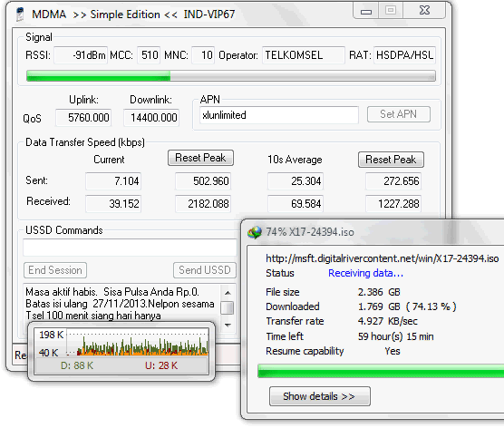
Task: Click the RSSI value -91dBm
Action: 81,55
